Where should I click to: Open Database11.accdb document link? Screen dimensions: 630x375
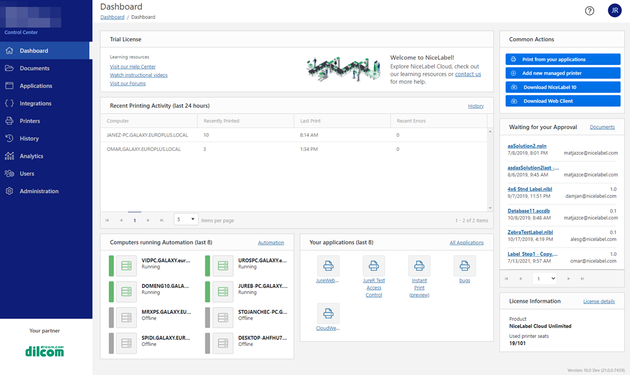pos(528,211)
